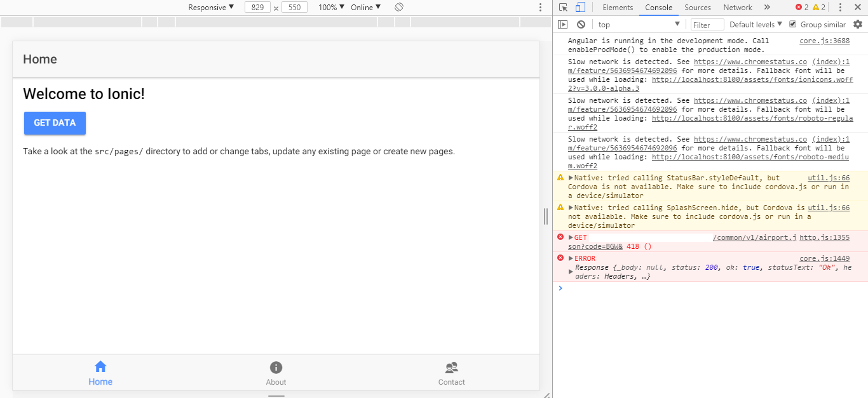Switch to Elements tab
Viewport: 868px width, 398px height.
tap(618, 8)
